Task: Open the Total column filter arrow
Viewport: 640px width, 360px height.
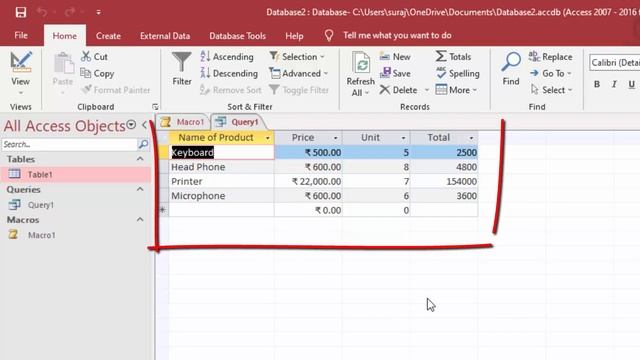Action: click(471, 138)
